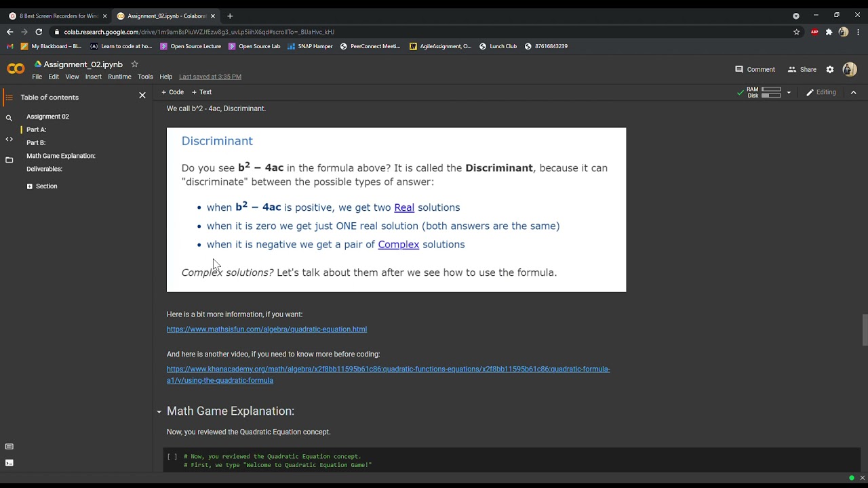Viewport: 868px width, 488px height.
Task: Jump to Deliverables in table of contents
Action: 44,169
